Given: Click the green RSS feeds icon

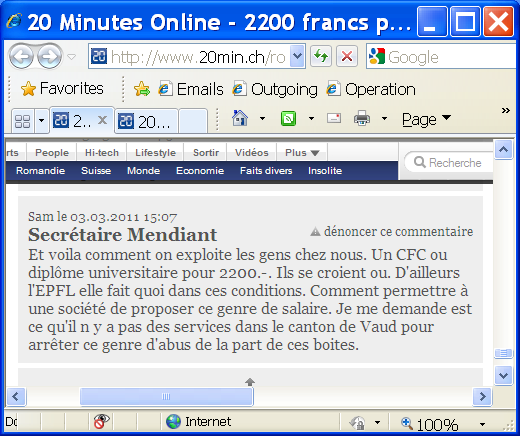Looking at the screenshot, I should [288, 118].
